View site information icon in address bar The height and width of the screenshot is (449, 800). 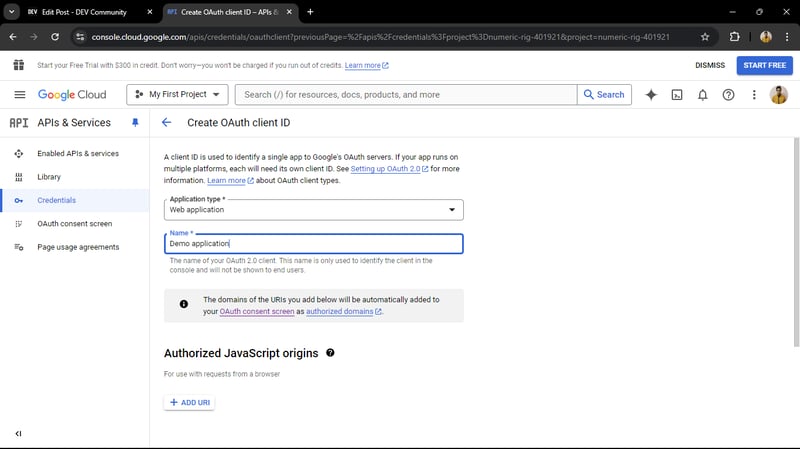[80, 37]
